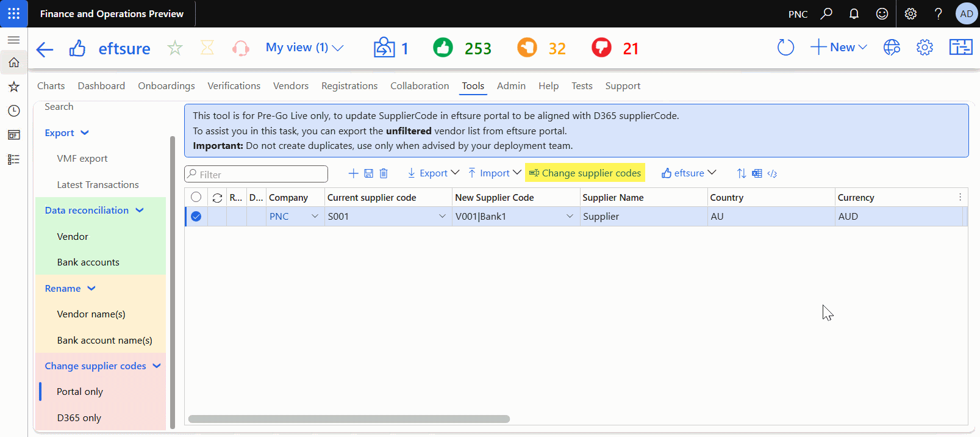Save grid changes with the disk icon
The height and width of the screenshot is (437, 980).
(368, 173)
